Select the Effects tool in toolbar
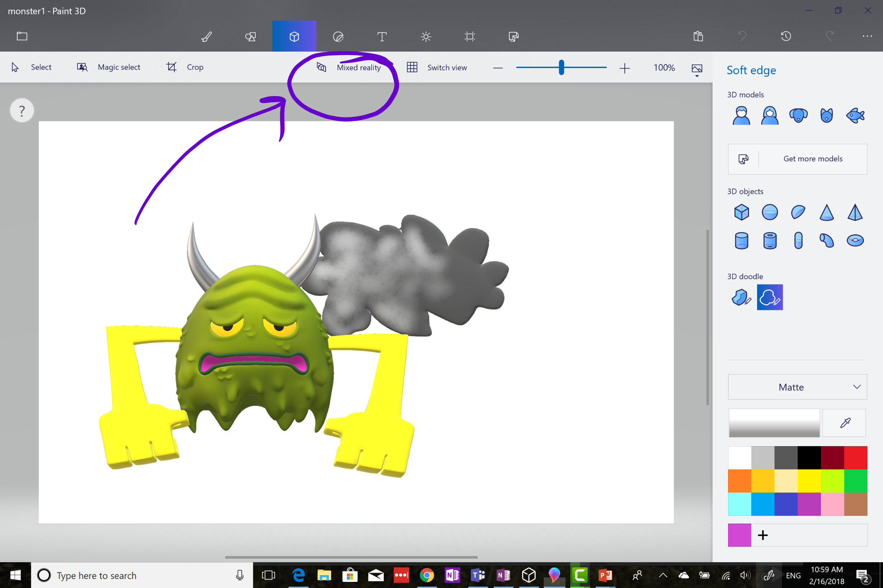This screenshot has height=588, width=883. click(x=426, y=35)
